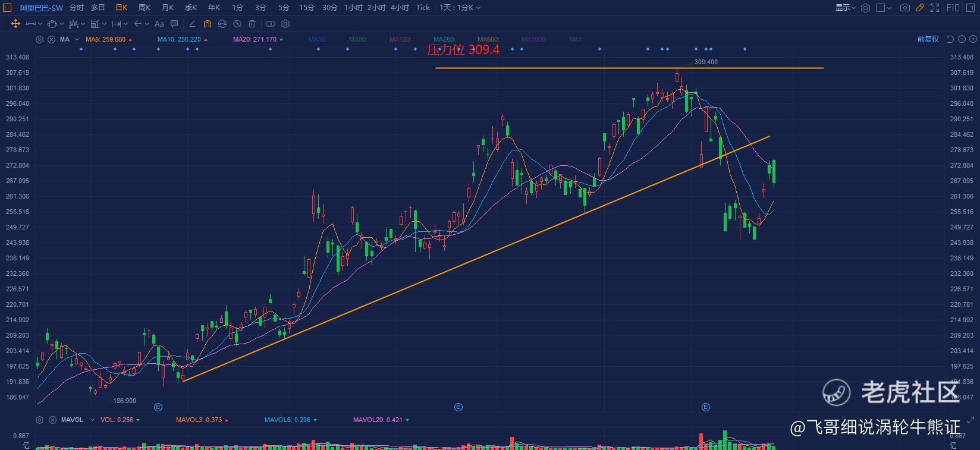Select the trend line drawing tool
The height and width of the screenshot is (450, 980).
coord(30,24)
